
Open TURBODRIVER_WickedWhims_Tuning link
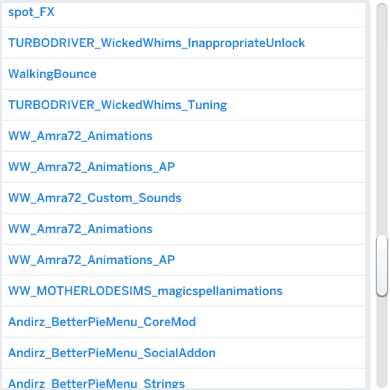[117, 105]
